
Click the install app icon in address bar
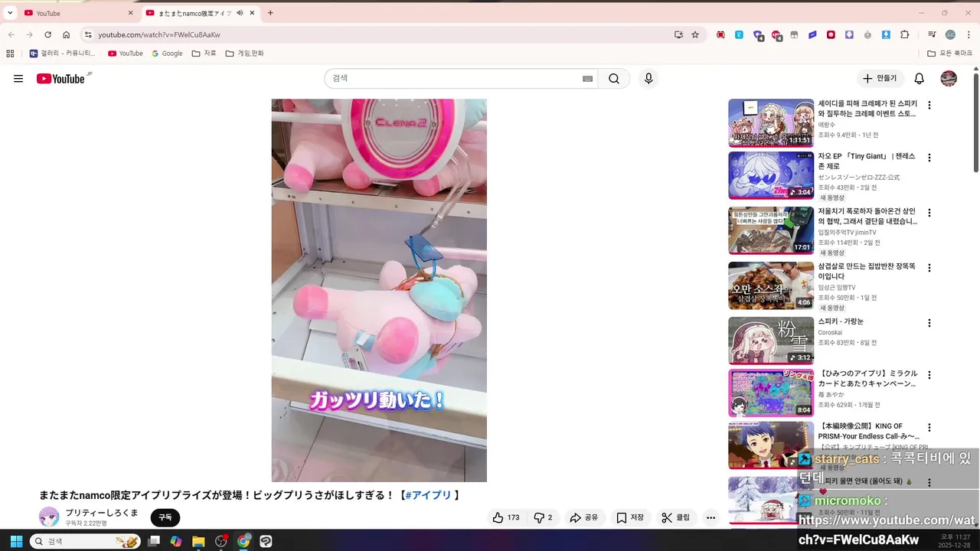(678, 34)
